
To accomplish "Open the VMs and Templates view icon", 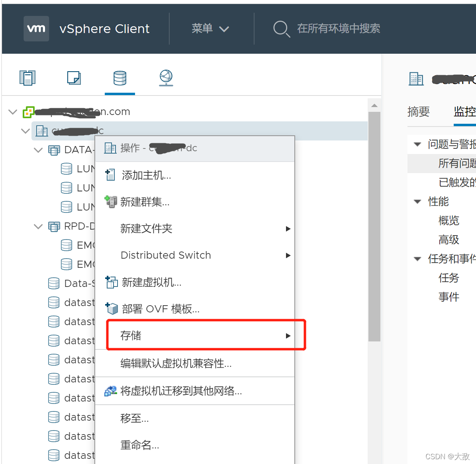I will click(74, 78).
